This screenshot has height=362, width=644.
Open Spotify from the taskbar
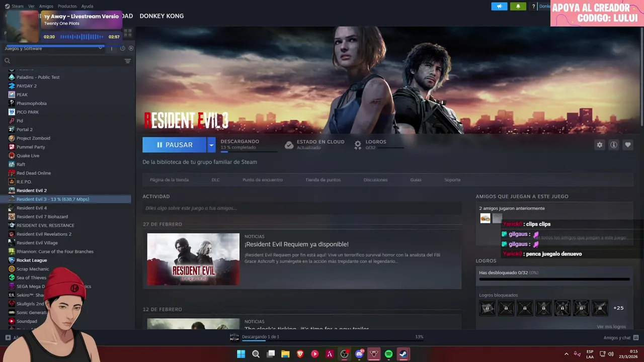(388, 354)
